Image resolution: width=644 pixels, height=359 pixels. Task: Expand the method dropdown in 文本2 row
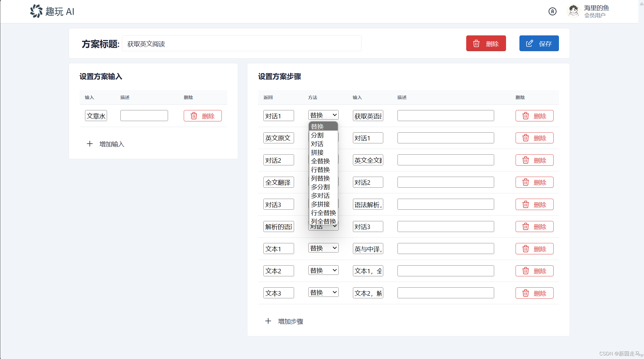coord(323,270)
